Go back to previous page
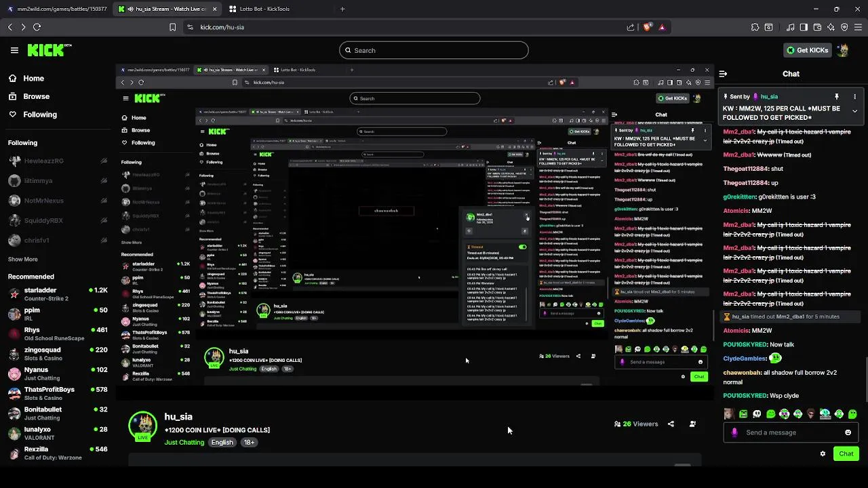This screenshot has width=868, height=488. (10, 27)
